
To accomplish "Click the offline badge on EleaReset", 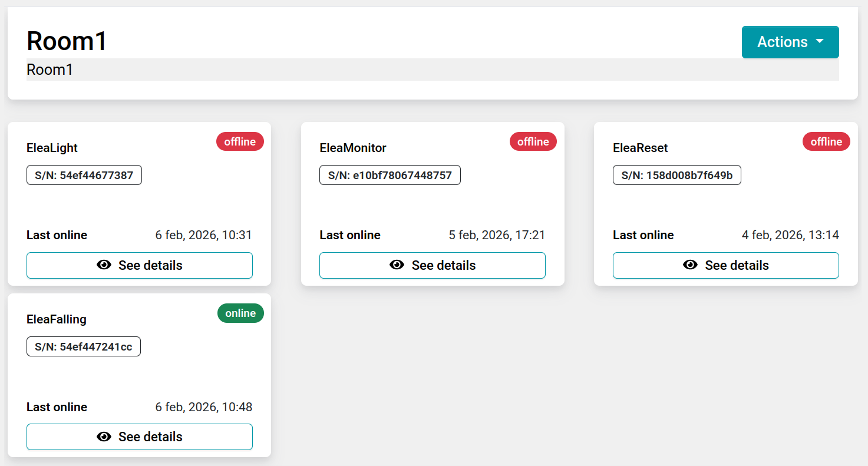I will click(826, 141).
